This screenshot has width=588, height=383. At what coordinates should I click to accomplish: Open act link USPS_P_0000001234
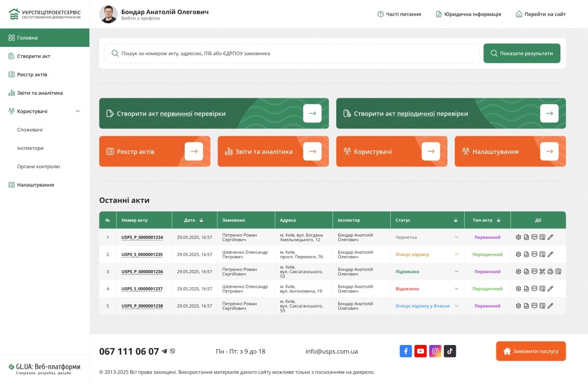(142, 237)
